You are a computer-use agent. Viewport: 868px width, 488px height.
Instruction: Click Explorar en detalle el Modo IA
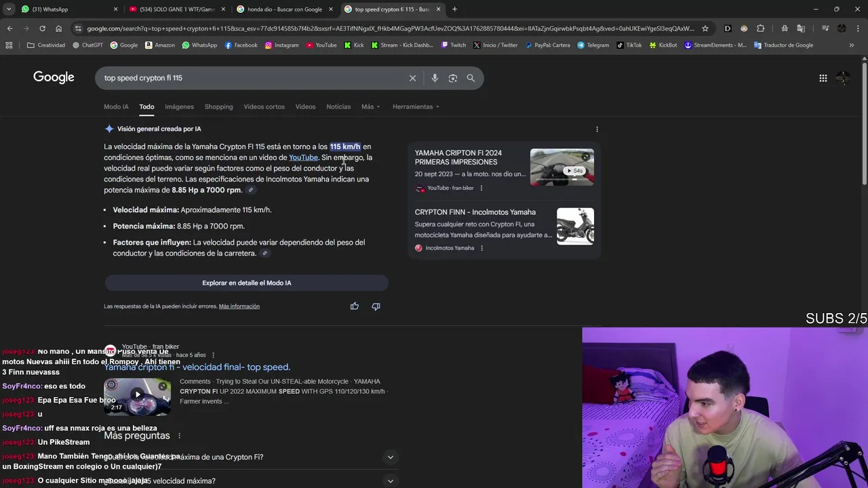[246, 283]
